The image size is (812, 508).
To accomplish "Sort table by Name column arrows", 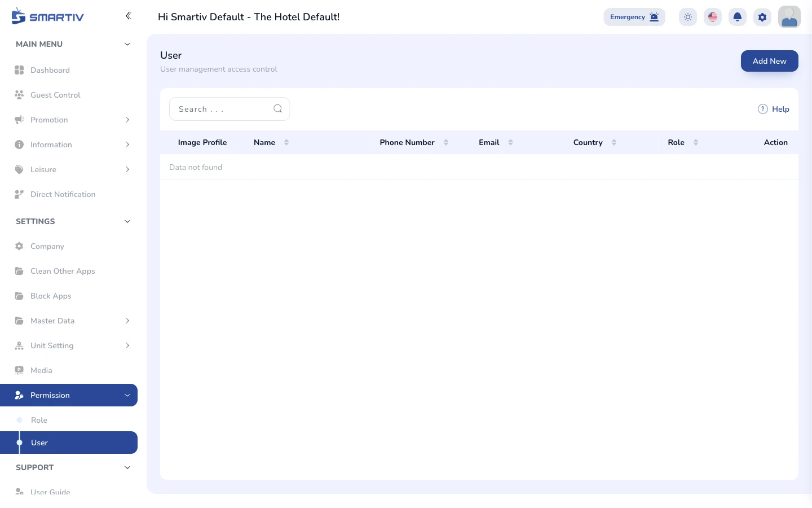I will 286,142.
